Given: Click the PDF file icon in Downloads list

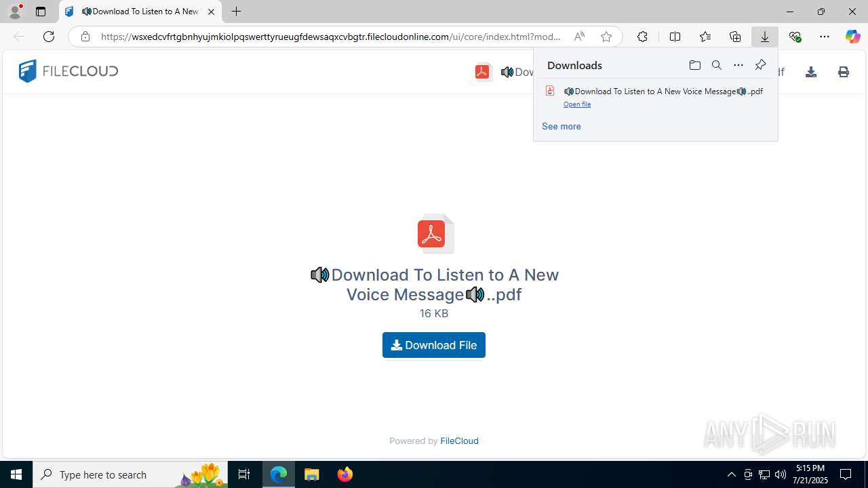Looking at the screenshot, I should [x=550, y=91].
